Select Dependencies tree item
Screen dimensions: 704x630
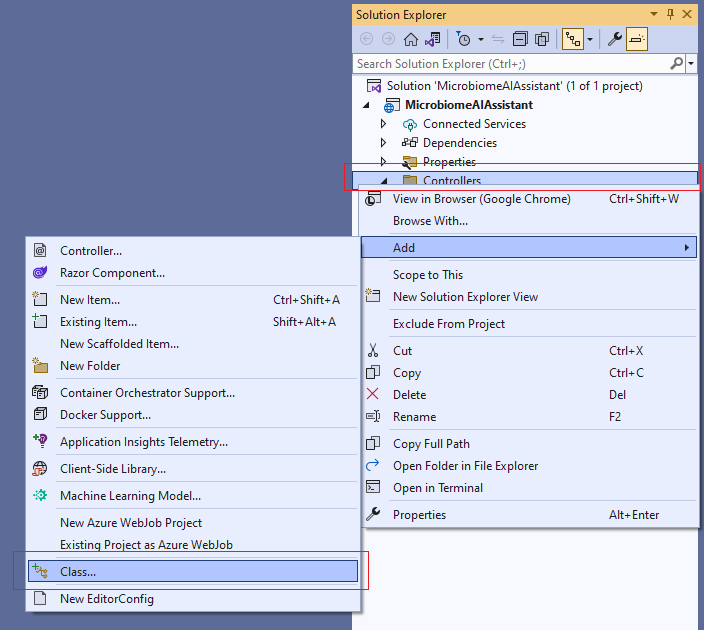point(460,143)
